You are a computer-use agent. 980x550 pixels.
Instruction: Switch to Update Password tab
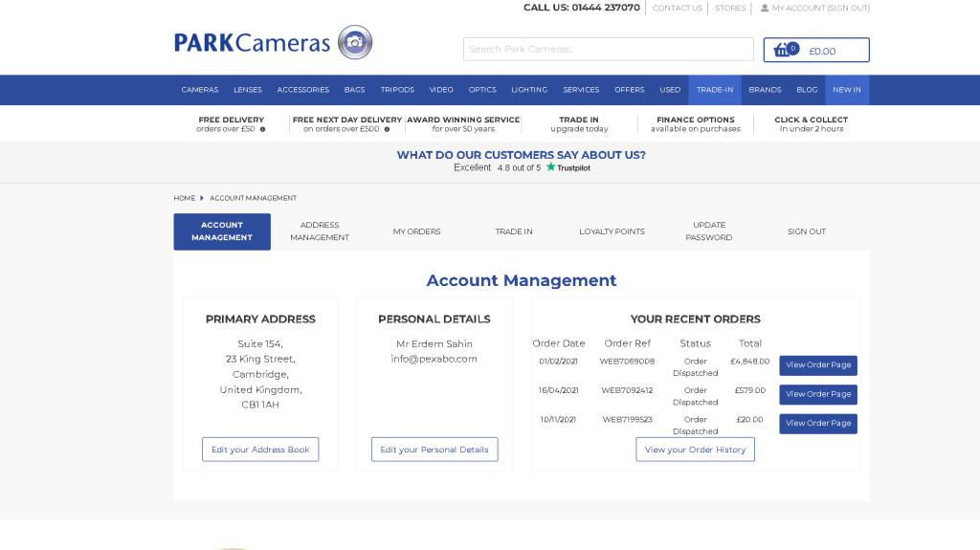coord(709,231)
